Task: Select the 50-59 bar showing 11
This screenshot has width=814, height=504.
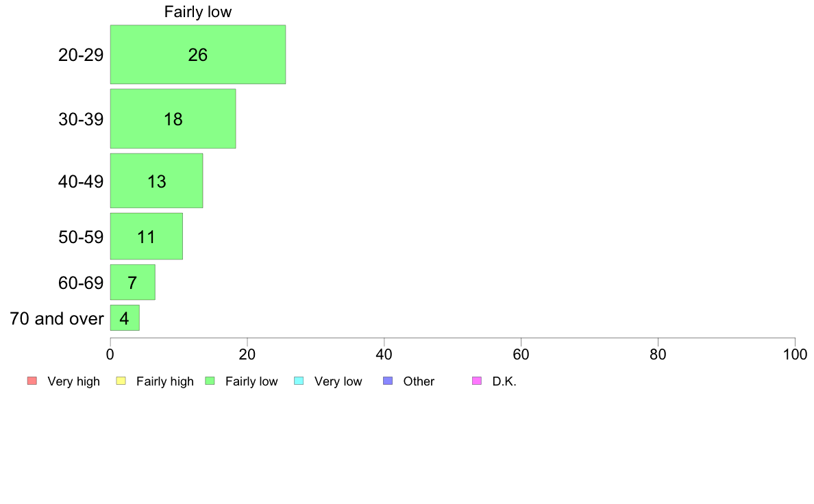Action: tap(147, 236)
